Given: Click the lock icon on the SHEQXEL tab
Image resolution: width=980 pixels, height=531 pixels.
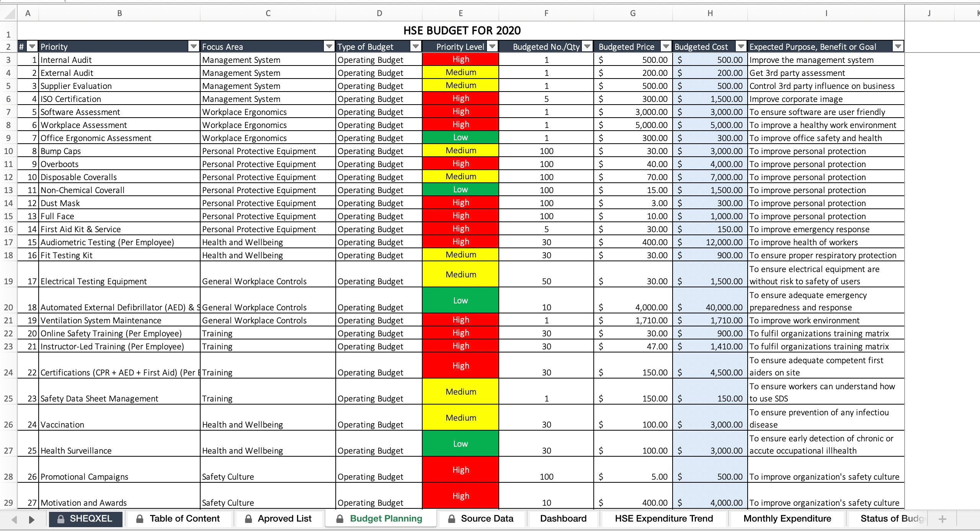Looking at the screenshot, I should pyautogui.click(x=60, y=518).
